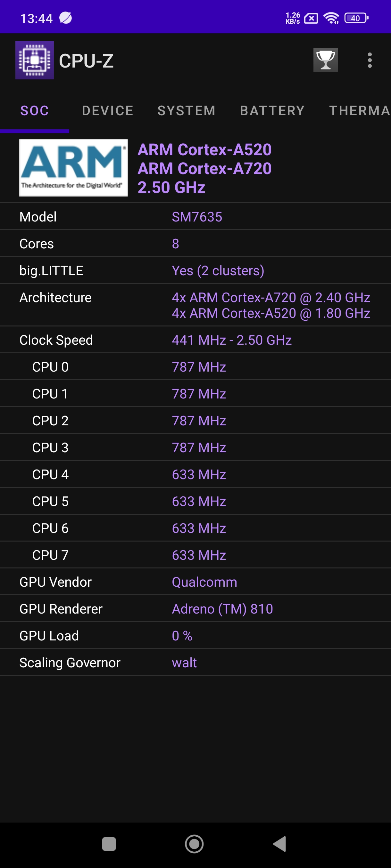Tap the Architecture row
The image size is (391, 868).
point(196,305)
